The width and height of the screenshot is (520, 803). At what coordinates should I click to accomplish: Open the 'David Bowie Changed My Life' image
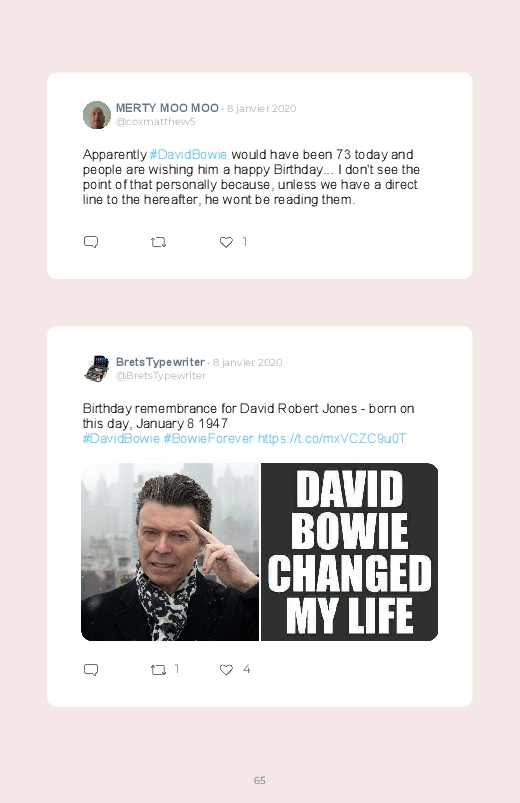click(349, 552)
